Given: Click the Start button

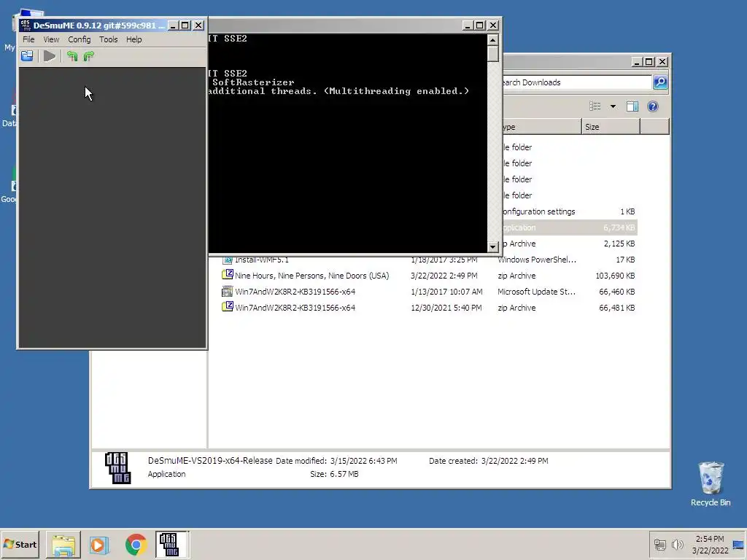Looking at the screenshot, I should (20, 544).
